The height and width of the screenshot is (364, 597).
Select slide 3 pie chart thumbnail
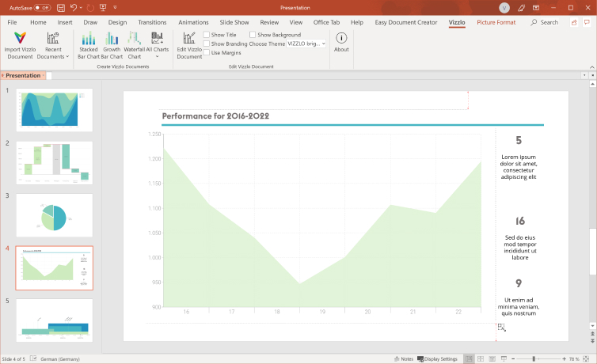click(54, 215)
